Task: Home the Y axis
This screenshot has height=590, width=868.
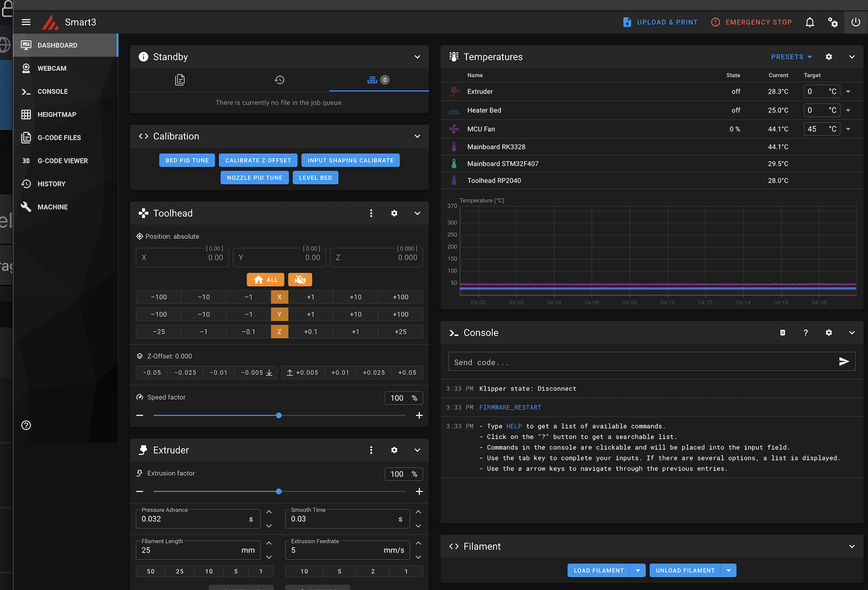Action: 279,314
